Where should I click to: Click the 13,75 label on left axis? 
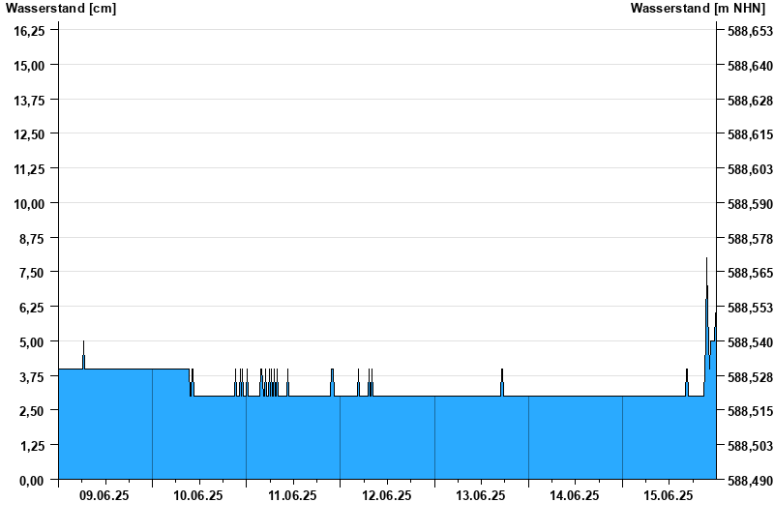point(29,101)
